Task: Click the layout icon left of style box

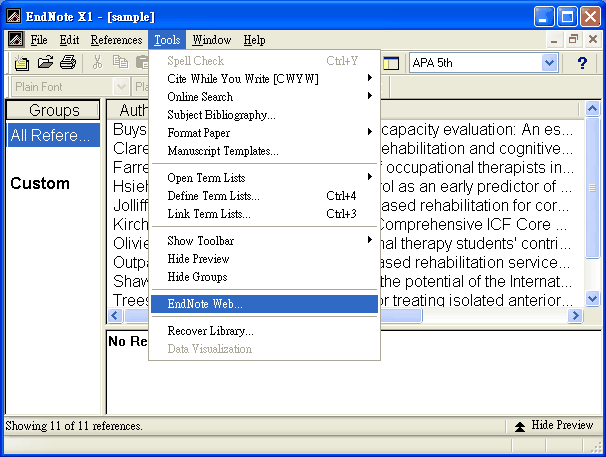Action: (x=391, y=63)
